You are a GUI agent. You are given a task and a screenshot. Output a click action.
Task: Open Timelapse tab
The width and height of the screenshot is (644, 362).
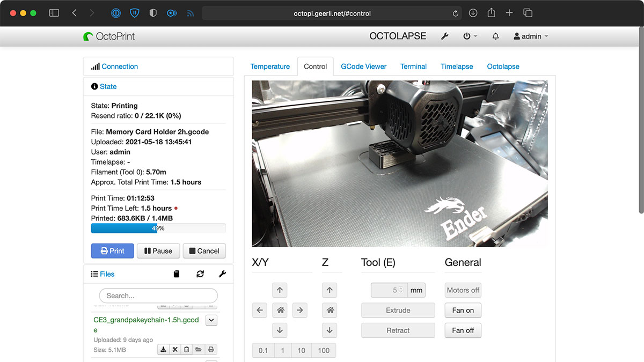[457, 67]
